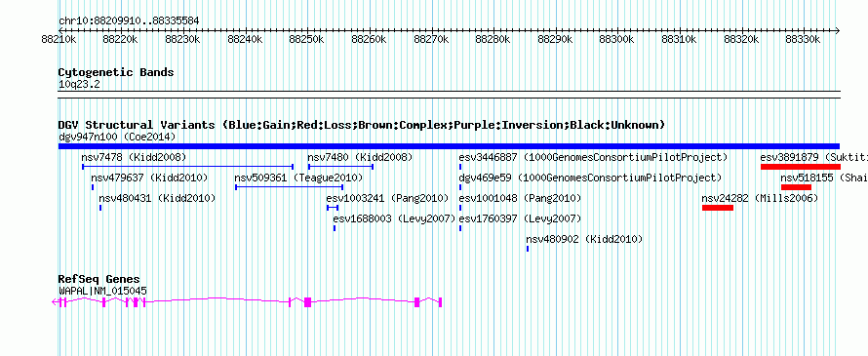Click the 88330k ruler label
The image size is (868, 356).
(x=803, y=40)
